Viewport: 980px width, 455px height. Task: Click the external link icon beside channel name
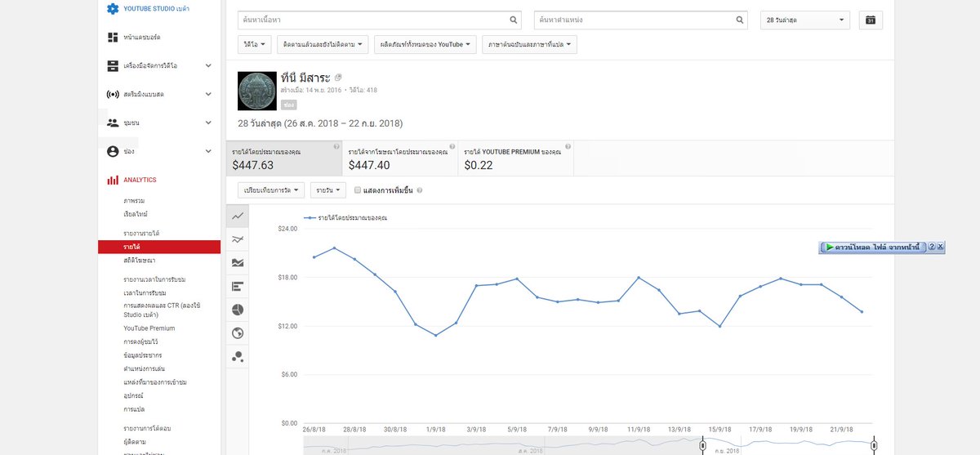tap(338, 78)
